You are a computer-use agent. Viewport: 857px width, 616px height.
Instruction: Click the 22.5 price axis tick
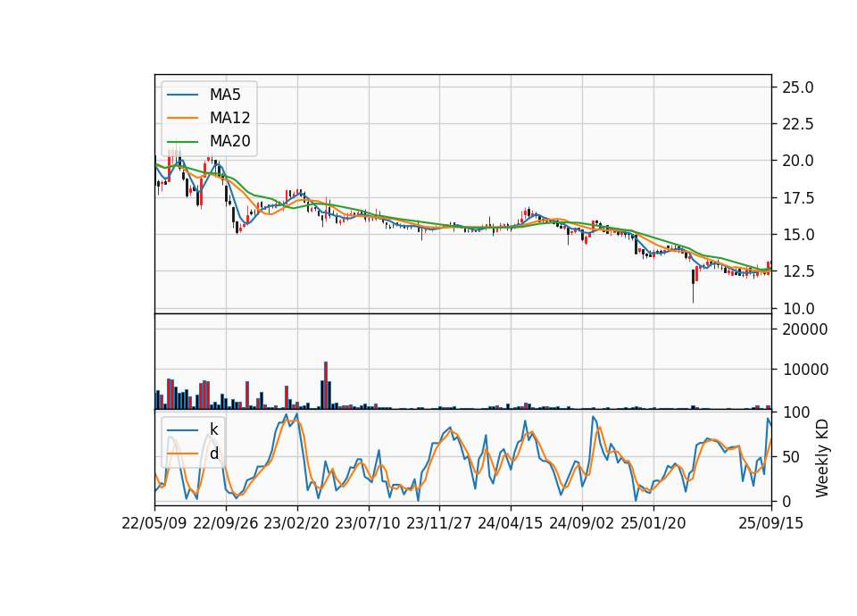click(798, 124)
